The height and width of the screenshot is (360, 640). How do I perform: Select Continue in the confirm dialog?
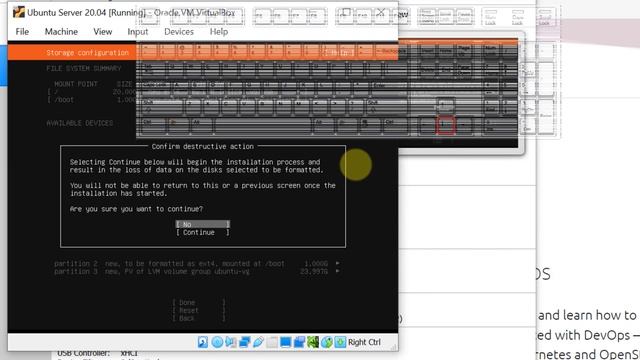pyautogui.click(x=203, y=232)
